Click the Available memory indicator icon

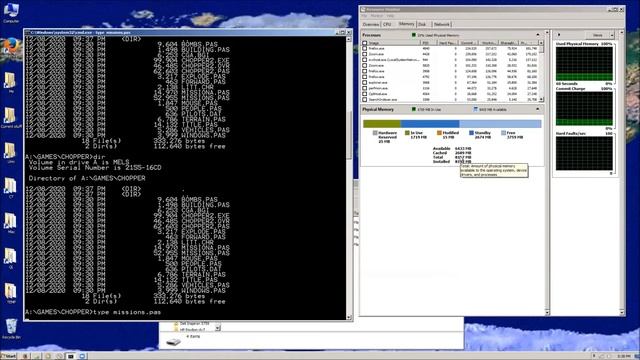476,109
